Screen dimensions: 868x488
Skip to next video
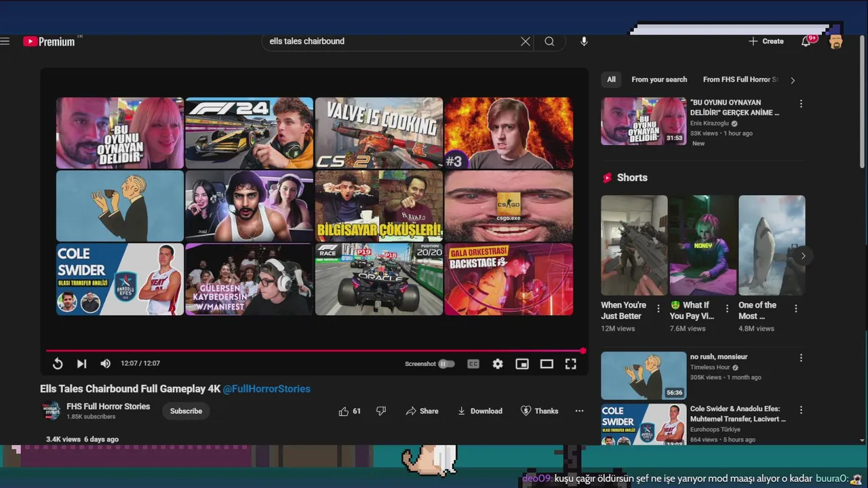(81, 364)
